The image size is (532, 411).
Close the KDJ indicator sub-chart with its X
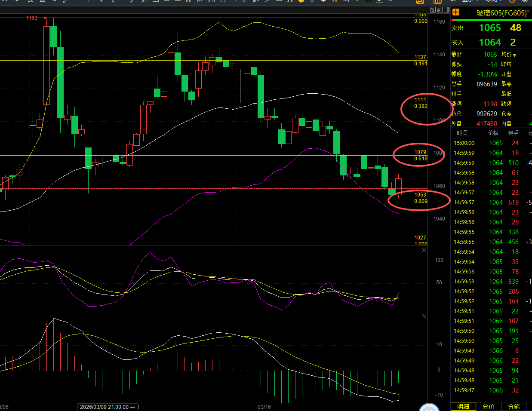tap(424, 250)
